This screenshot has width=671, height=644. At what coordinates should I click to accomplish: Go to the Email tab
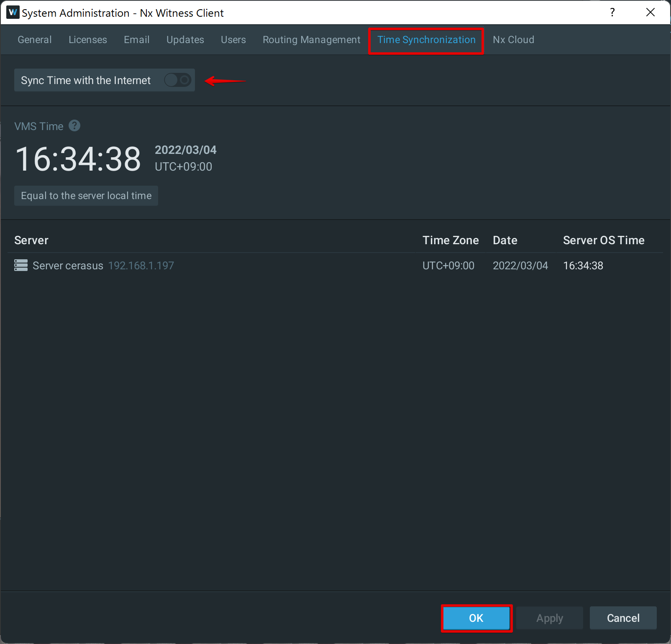click(x=137, y=40)
